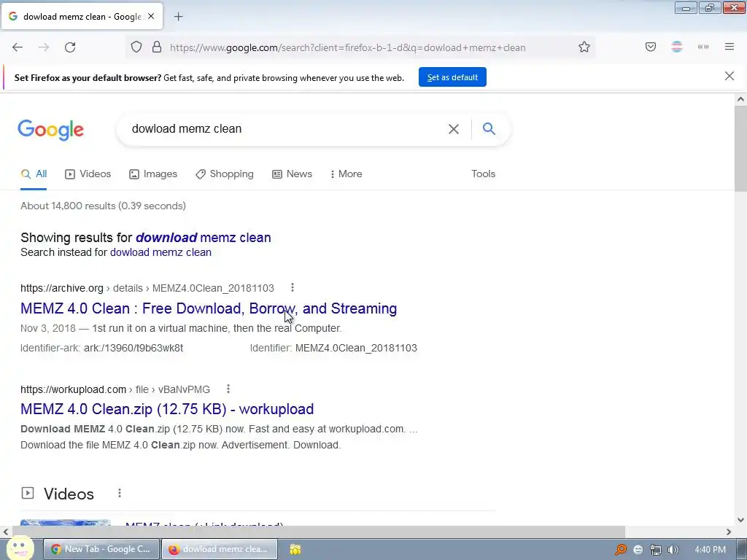Open the tracking protection shield icon

click(x=136, y=47)
